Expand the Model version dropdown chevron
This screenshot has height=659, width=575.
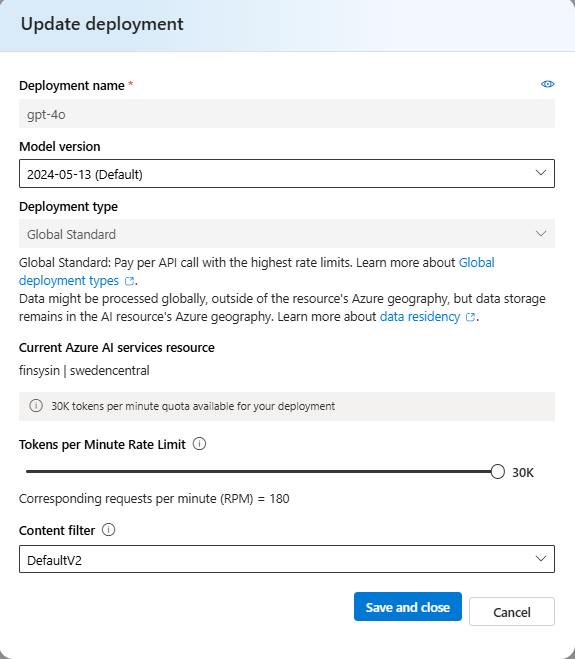tap(541, 173)
